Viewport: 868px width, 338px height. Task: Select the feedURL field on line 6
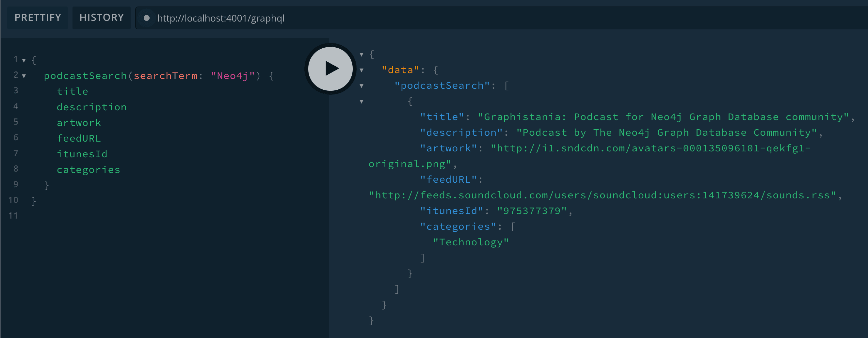coord(79,138)
